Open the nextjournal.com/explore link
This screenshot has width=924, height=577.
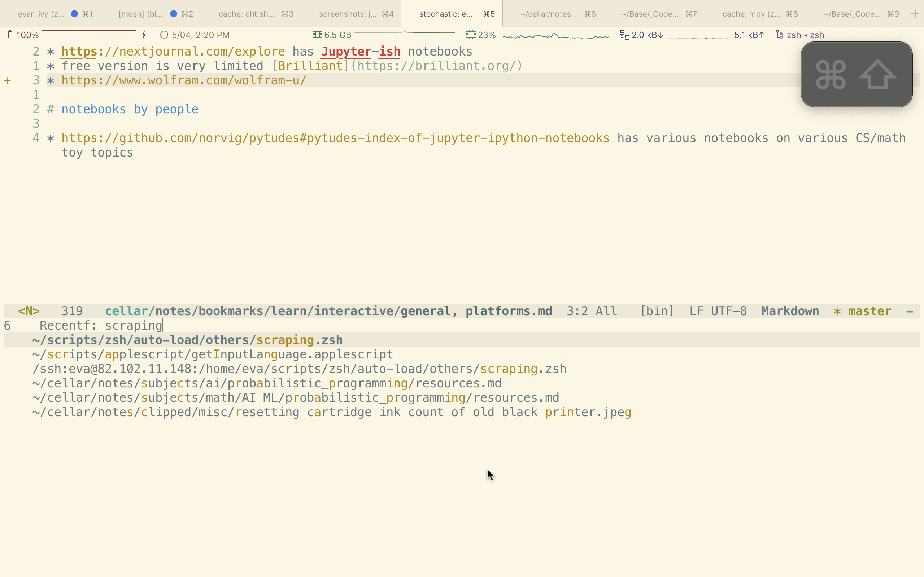(x=173, y=51)
